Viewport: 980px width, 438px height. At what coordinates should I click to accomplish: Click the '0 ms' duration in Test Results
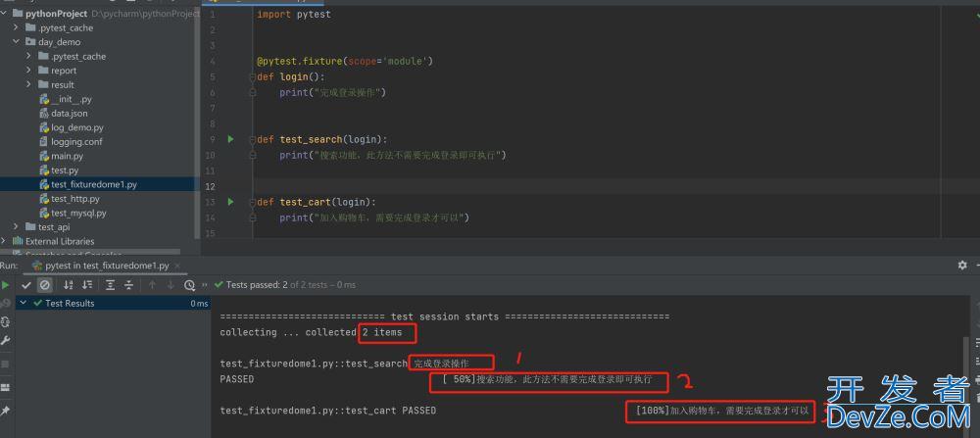click(199, 303)
